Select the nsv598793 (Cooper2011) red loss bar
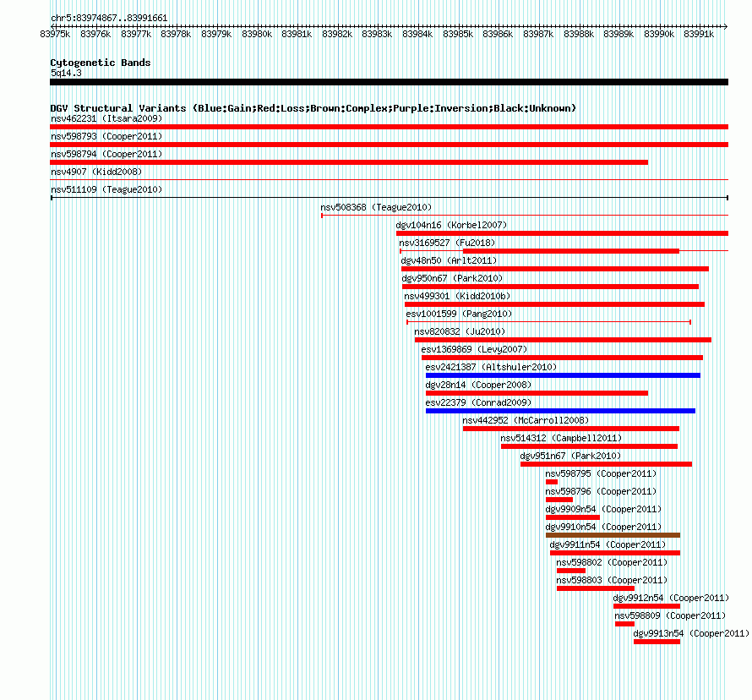 point(389,145)
